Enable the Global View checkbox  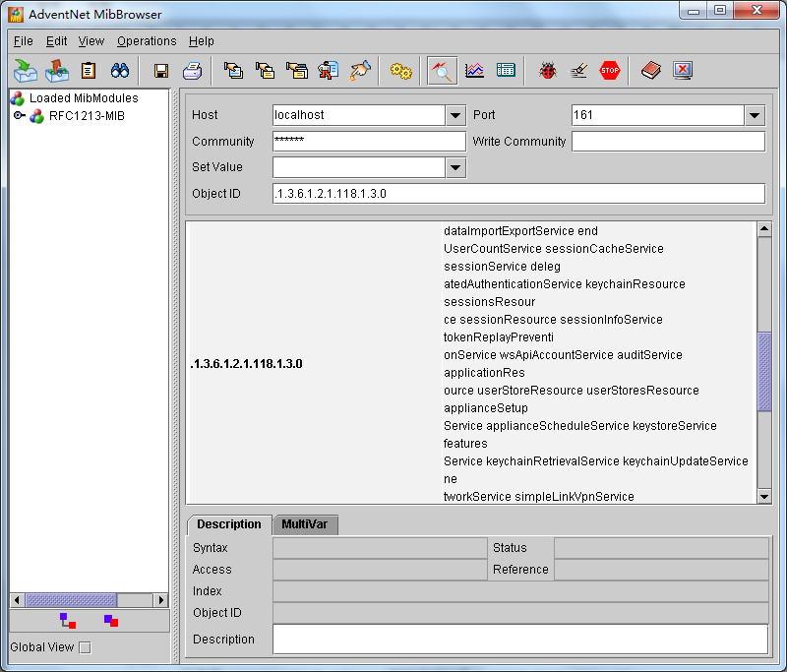[86, 647]
